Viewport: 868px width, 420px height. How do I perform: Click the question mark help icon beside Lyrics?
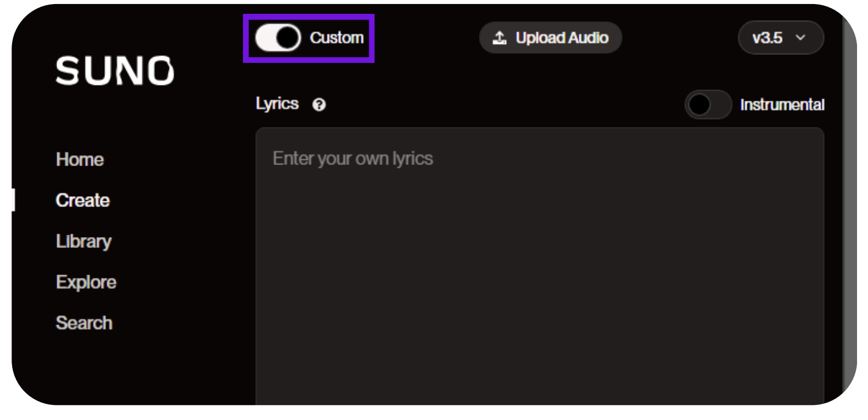319,104
